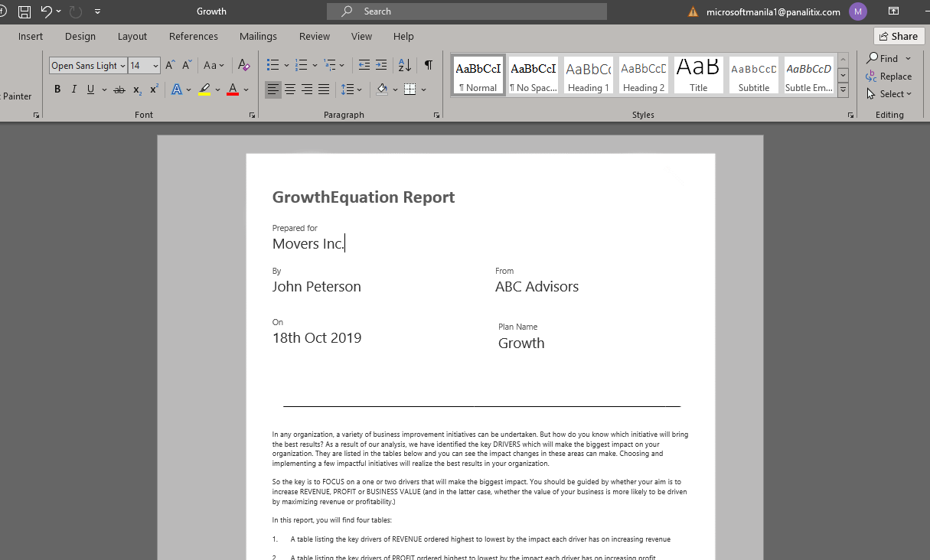Image resolution: width=930 pixels, height=560 pixels.
Task: Sort the selected text alphabetically
Action: (x=405, y=66)
